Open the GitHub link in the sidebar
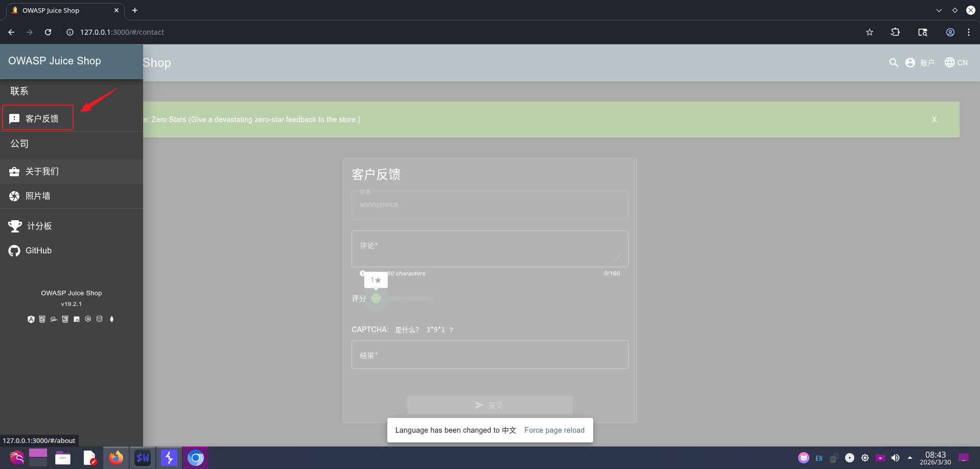The image size is (980, 469). pyautogui.click(x=72, y=250)
